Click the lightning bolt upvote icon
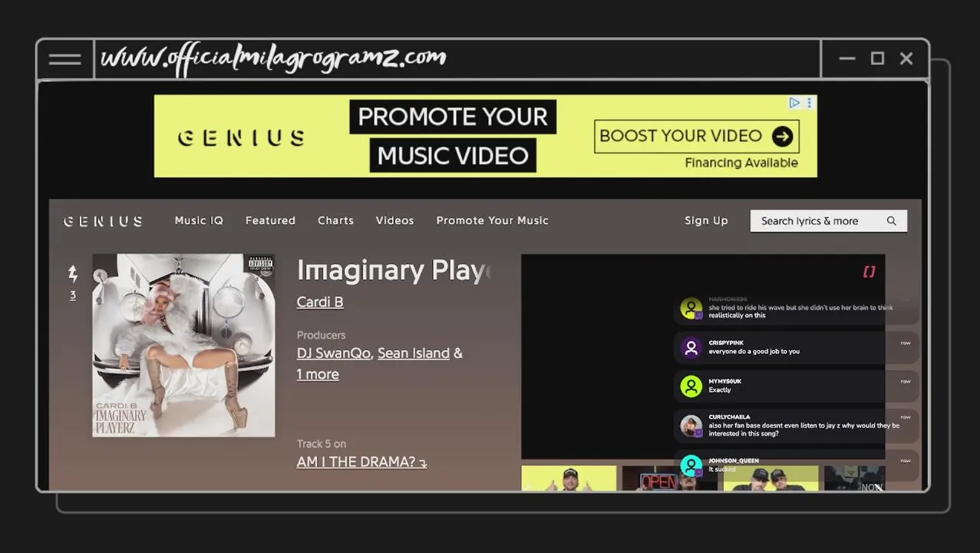 point(73,273)
